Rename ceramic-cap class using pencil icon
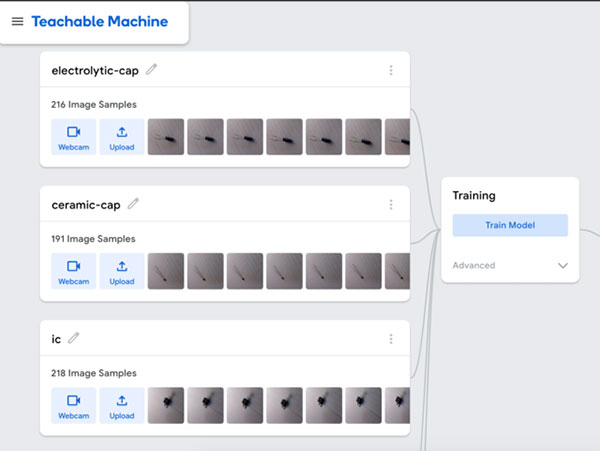The image size is (600, 451). coord(133,204)
